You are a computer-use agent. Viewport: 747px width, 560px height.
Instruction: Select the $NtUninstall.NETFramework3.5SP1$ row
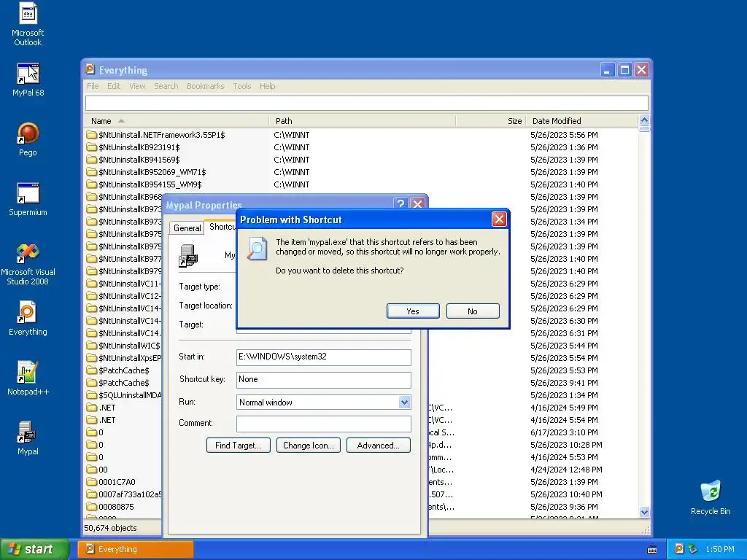(x=361, y=135)
